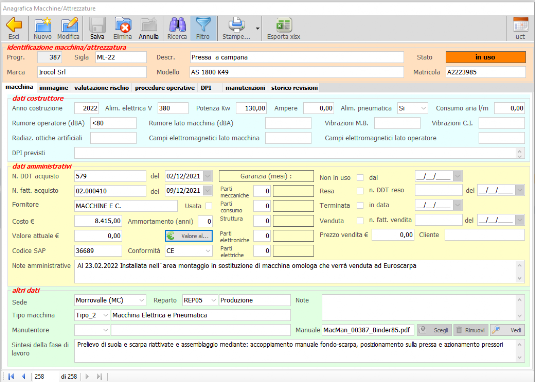Click the Matricola field
This screenshot has height=382, width=535.
click(x=486, y=72)
